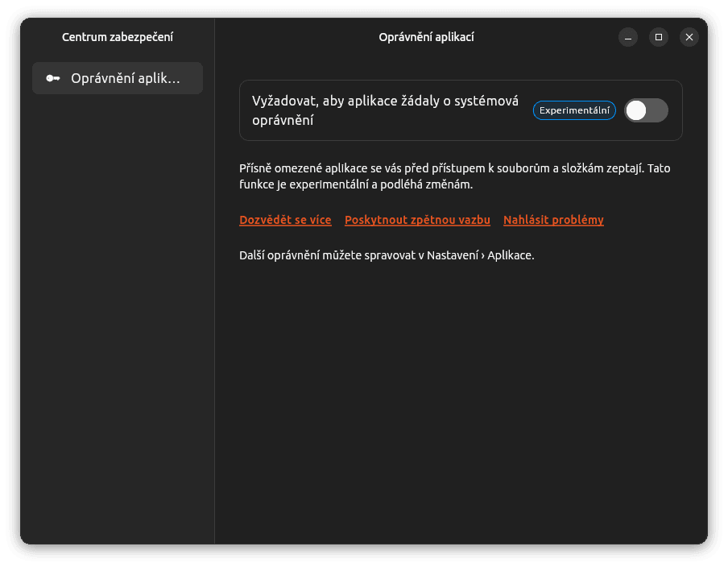This screenshot has height=567, width=728.
Task: Click the Centrum zabezpečení sidebar heading
Action: coord(118,37)
